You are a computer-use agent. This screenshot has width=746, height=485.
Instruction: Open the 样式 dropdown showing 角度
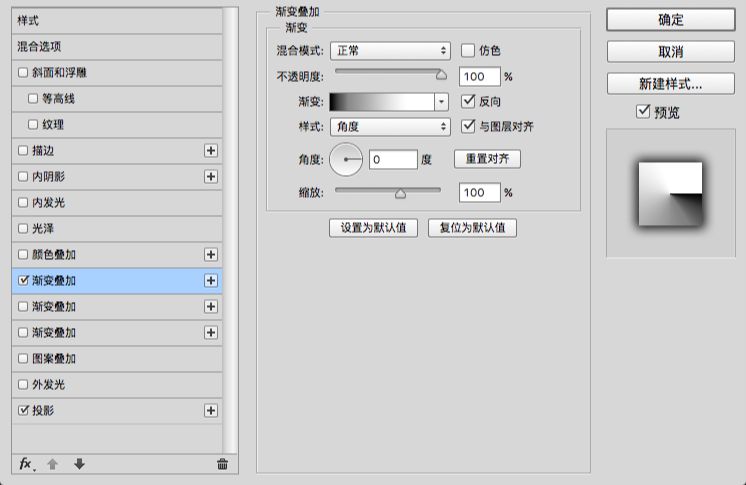pos(390,127)
